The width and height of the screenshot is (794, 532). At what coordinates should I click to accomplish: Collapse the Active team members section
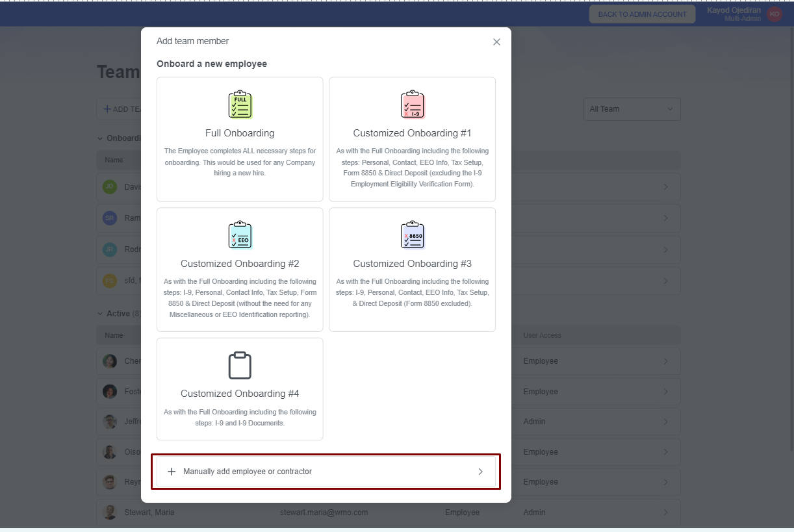[100, 314]
